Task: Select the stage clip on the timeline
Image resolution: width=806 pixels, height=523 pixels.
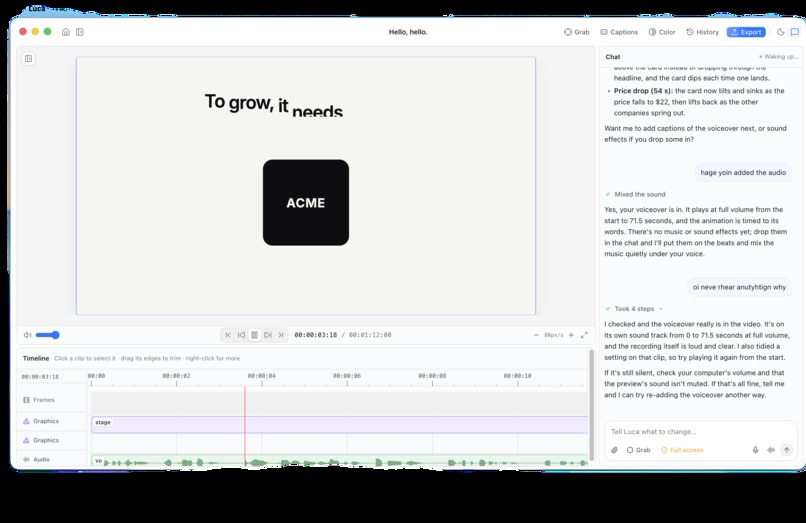Action: [x=339, y=425]
